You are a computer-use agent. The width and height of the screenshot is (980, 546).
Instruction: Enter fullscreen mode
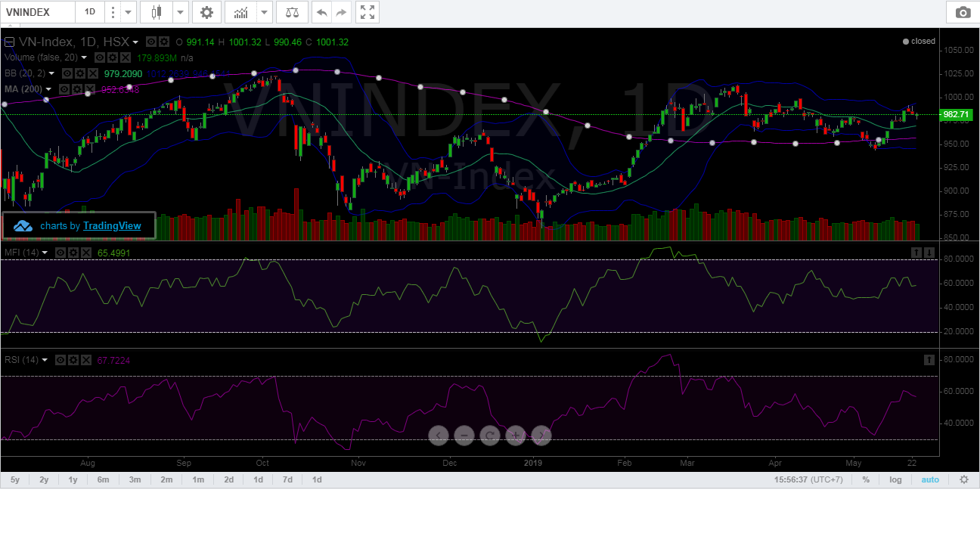click(367, 12)
